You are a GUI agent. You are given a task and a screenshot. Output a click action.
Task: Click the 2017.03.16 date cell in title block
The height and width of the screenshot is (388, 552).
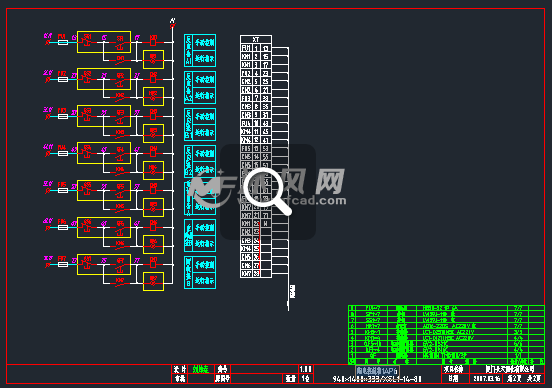pyautogui.click(x=487, y=378)
